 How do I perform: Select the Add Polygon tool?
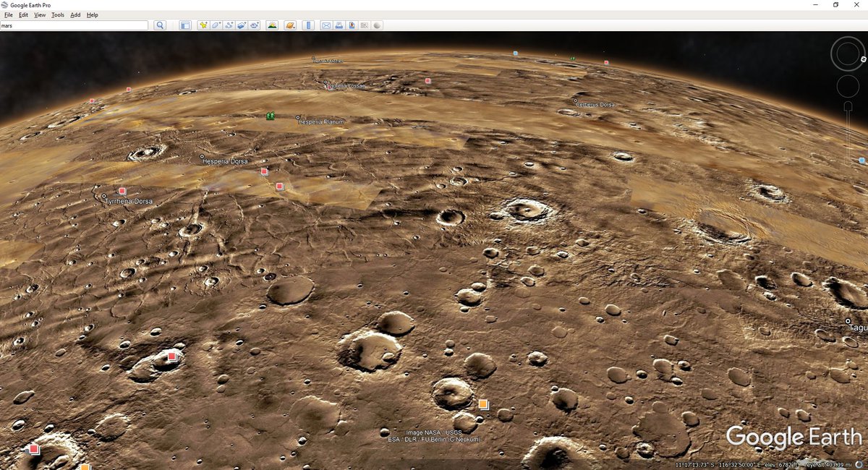click(216, 25)
